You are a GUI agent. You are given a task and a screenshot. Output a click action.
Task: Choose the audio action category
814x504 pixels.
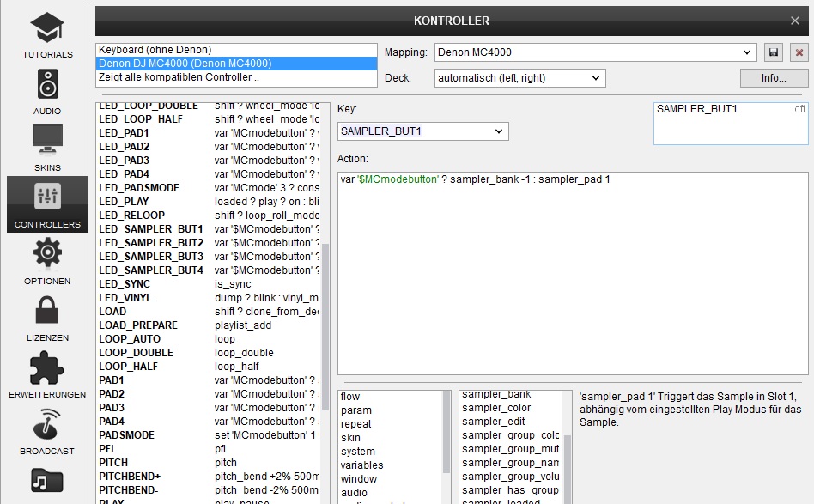391,493
